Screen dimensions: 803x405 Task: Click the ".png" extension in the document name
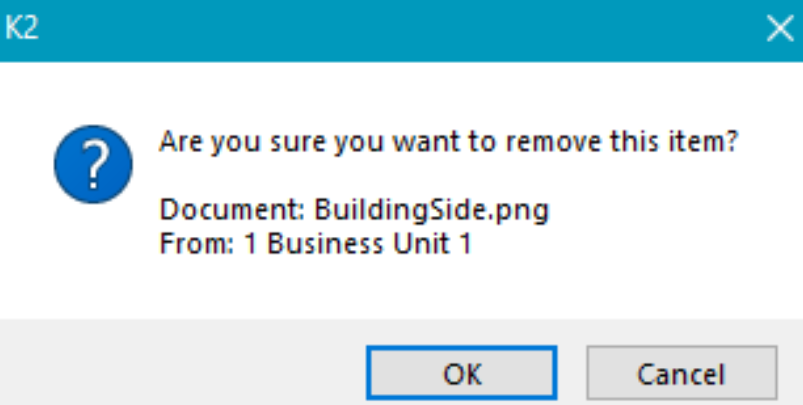526,211
